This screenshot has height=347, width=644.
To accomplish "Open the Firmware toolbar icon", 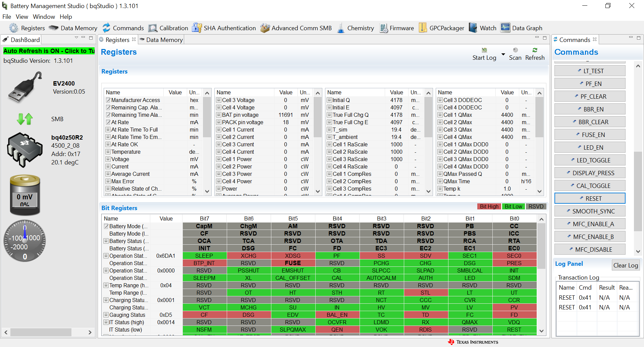I will (384, 28).
